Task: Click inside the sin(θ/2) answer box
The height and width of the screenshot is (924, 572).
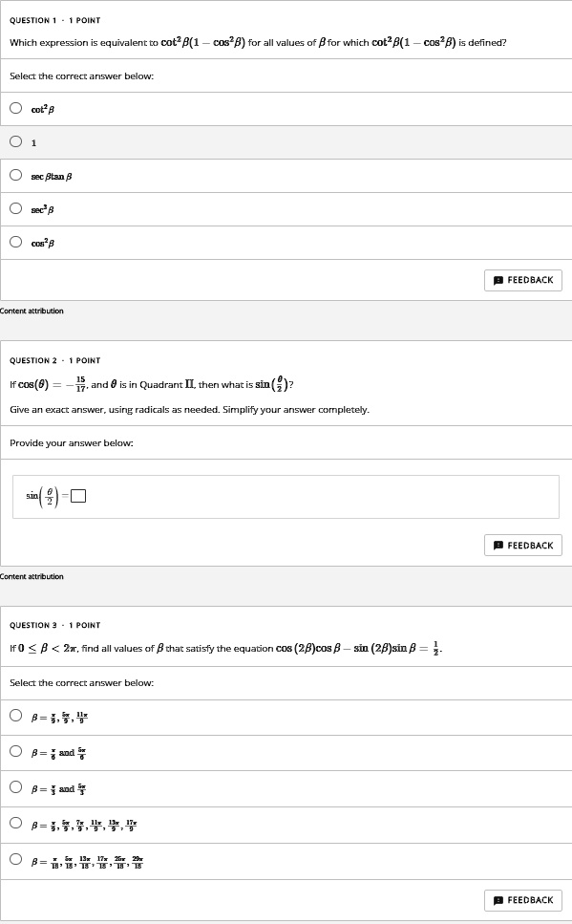Action: pyautogui.click(x=77, y=495)
